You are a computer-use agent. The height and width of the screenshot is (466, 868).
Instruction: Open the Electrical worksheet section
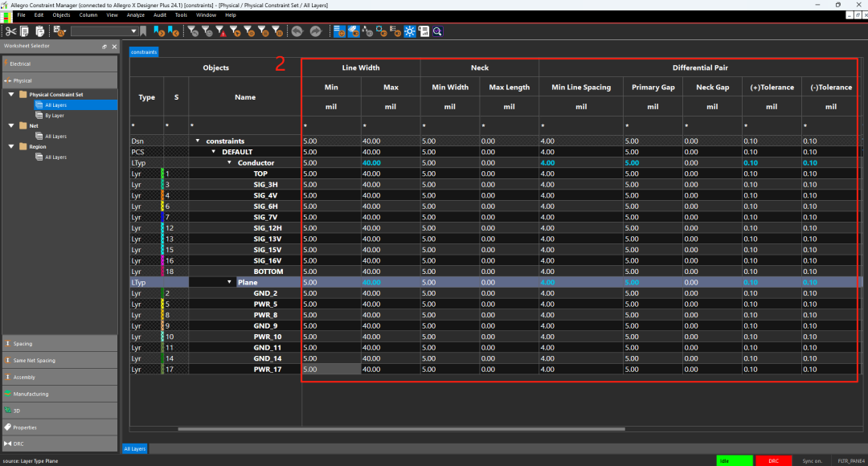coord(59,63)
